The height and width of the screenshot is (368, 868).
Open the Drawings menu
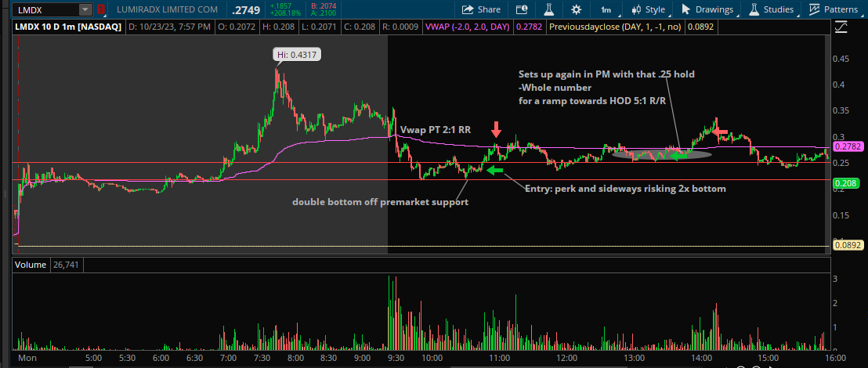(708, 9)
